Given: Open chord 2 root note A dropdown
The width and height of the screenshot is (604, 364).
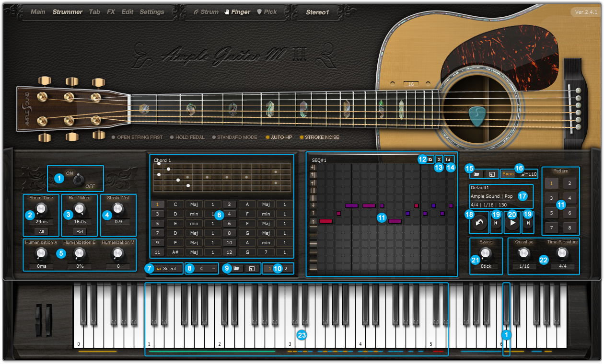Looking at the screenshot, I should click(x=247, y=205).
